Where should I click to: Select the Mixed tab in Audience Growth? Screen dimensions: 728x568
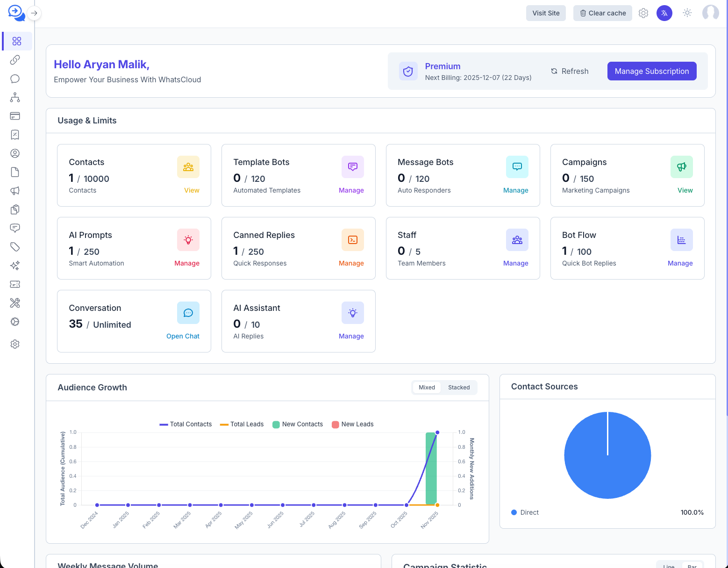point(426,387)
